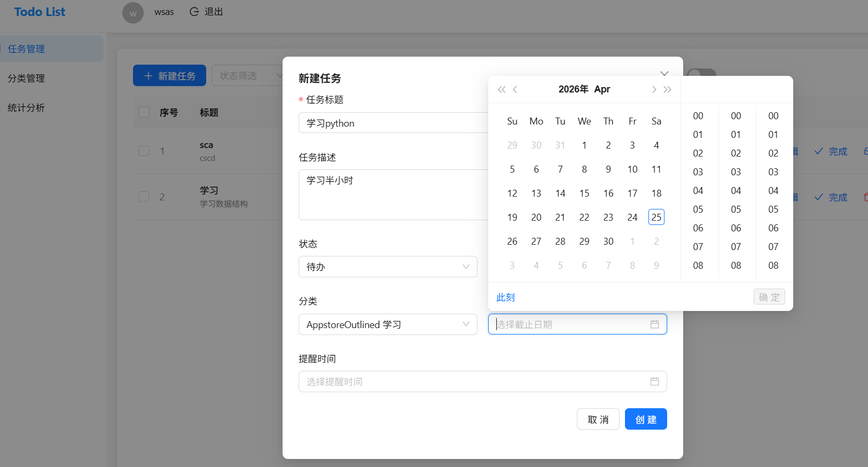Click previous year double-arrow in calendar
This screenshot has height=467, width=868.
pos(501,90)
